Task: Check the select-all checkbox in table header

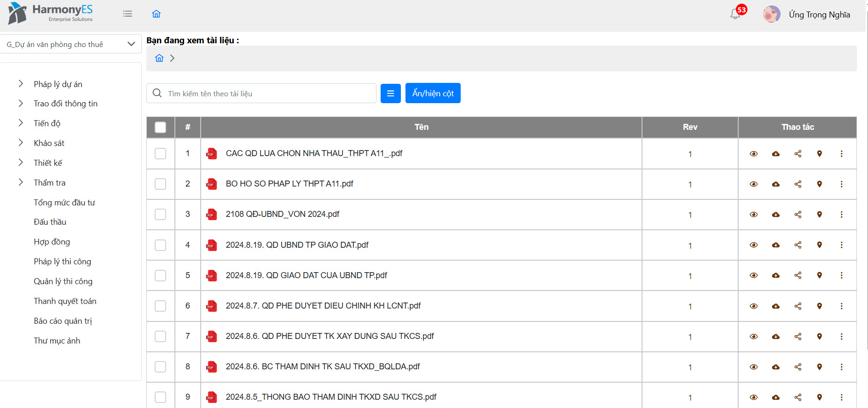Action: tap(160, 127)
